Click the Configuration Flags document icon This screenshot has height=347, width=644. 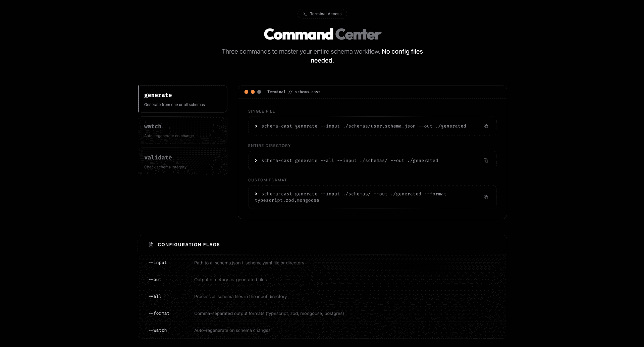tap(151, 245)
